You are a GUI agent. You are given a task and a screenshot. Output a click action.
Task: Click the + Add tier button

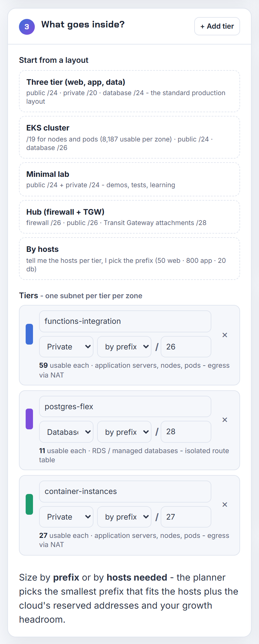click(x=217, y=26)
